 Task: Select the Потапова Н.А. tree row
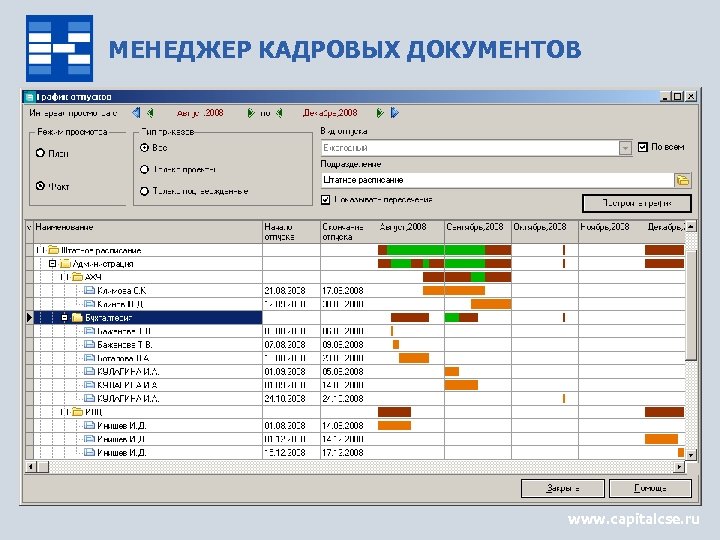click(148, 358)
